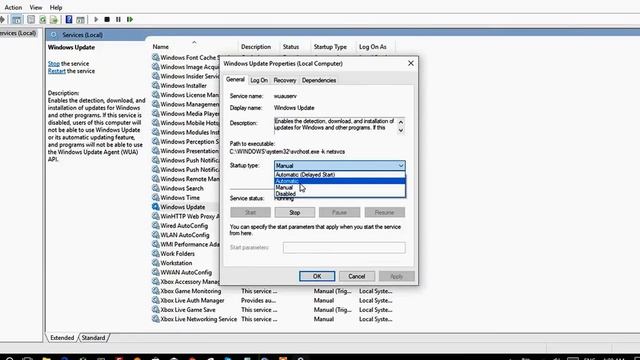The image size is (640, 360).
Task: Switch to the Standard view tab
Action: click(93, 338)
